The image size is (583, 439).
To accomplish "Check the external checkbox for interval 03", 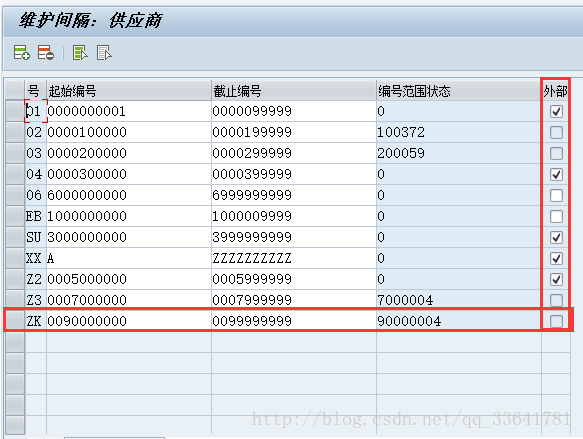I will (556, 153).
